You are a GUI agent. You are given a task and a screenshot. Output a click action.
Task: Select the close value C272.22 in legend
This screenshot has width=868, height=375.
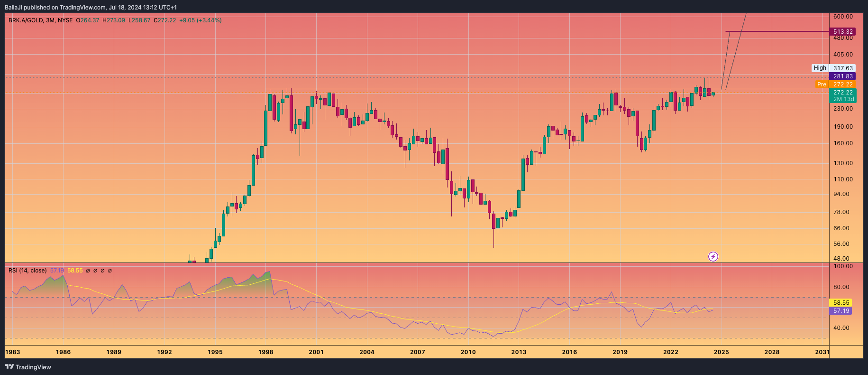tap(165, 20)
